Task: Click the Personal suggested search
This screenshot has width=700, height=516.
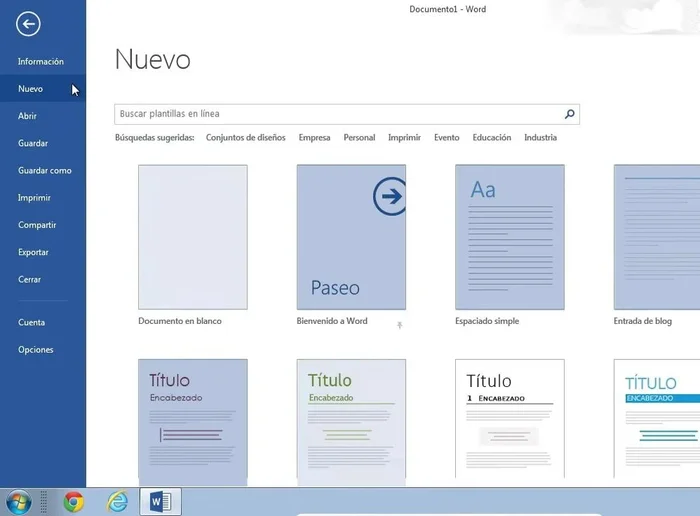Action: [x=359, y=137]
